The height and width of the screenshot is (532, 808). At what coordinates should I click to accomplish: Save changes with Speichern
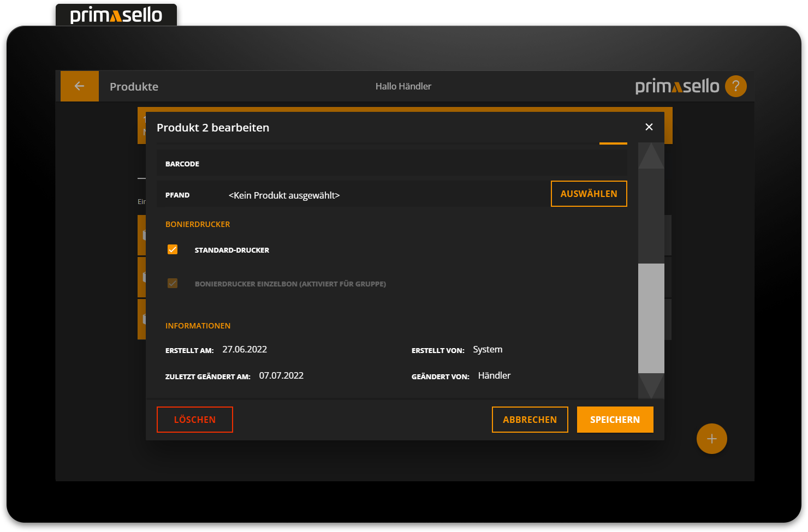coord(615,420)
